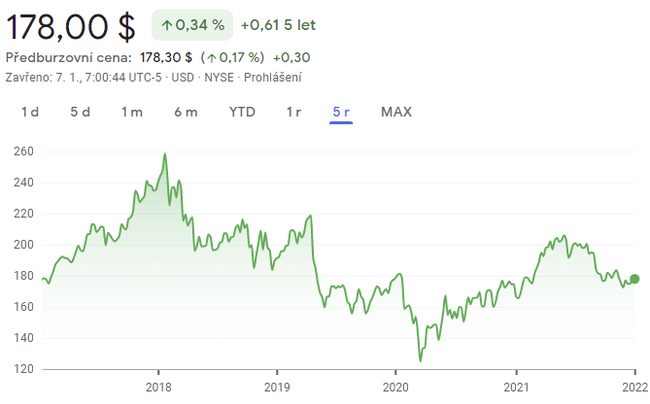This screenshot has width=650, height=404.
Task: Open the Prohlášení disclaimer link
Action: 269,77
